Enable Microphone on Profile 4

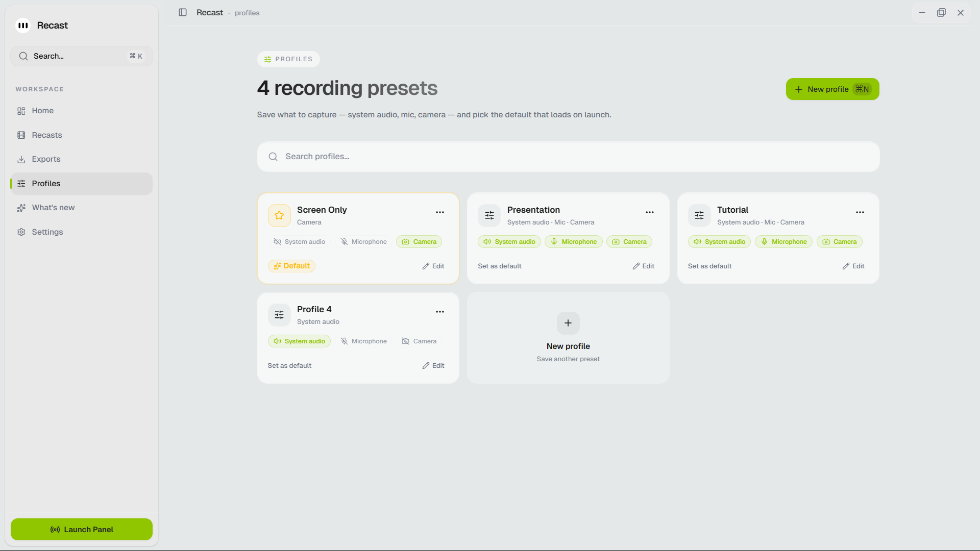[x=363, y=341]
